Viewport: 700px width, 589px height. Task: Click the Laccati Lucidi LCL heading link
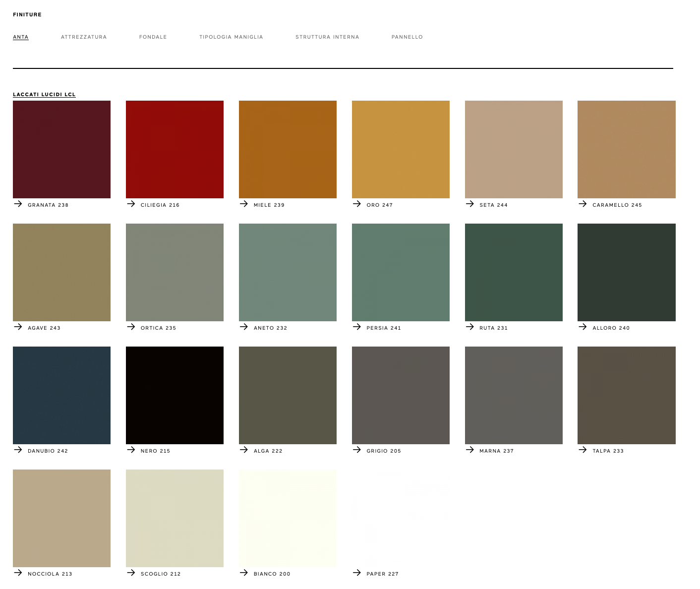point(44,95)
